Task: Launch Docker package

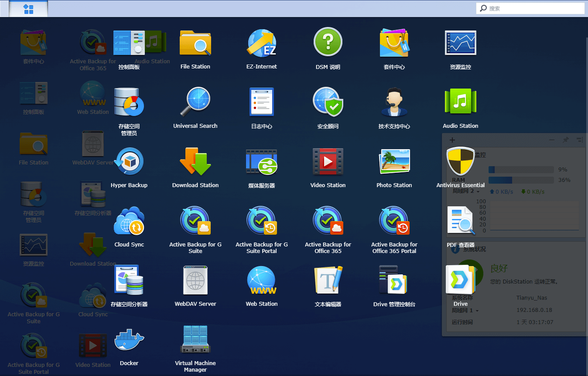Action: pos(129,340)
